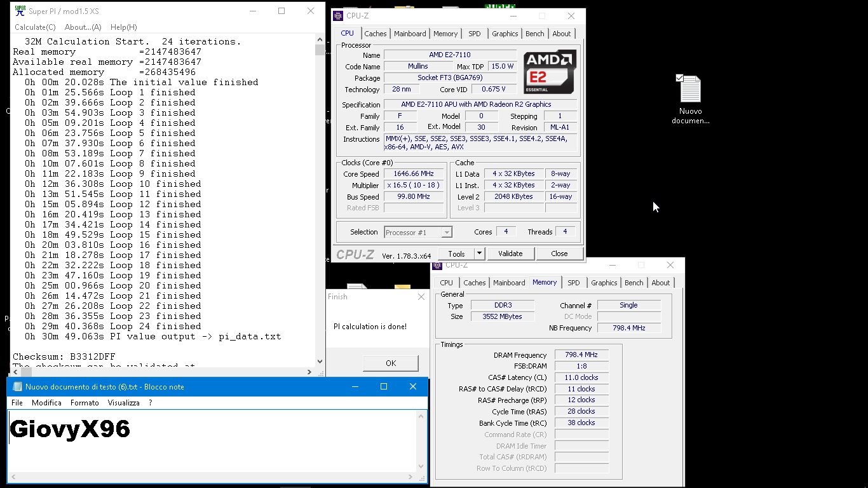Switch to About tab in lower CPU-Z window

[x=661, y=283]
